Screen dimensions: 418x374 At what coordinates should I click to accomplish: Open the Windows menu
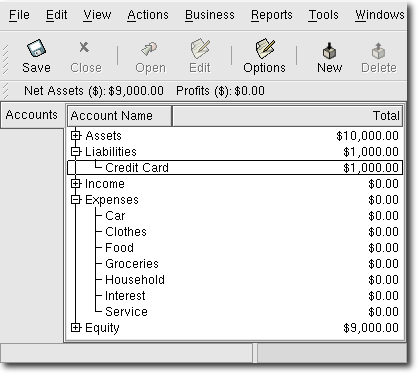tap(380, 15)
